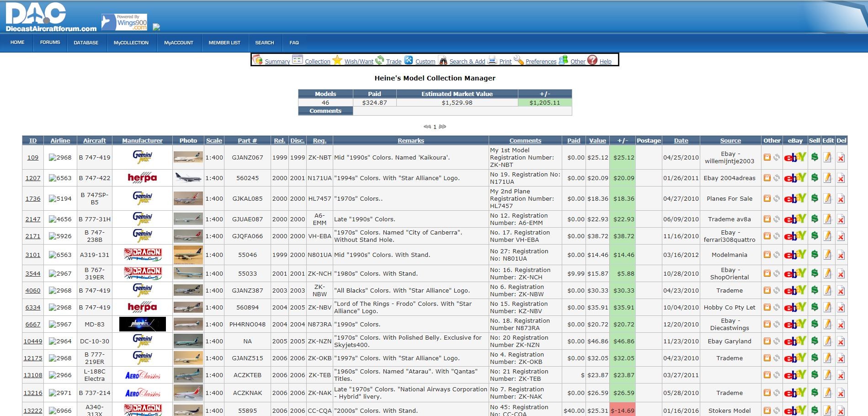
Task: Click the green Sell dollar icon for model 2147
Action: pyautogui.click(x=815, y=219)
